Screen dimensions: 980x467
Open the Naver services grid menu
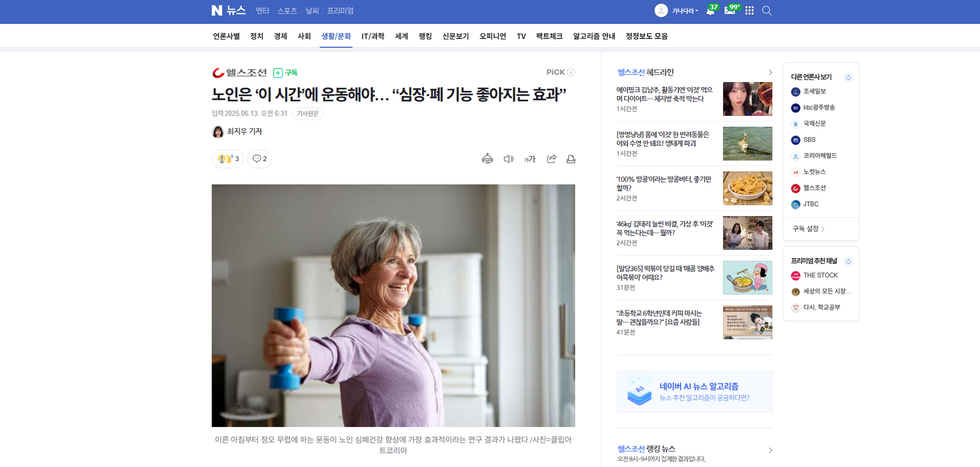point(749,10)
